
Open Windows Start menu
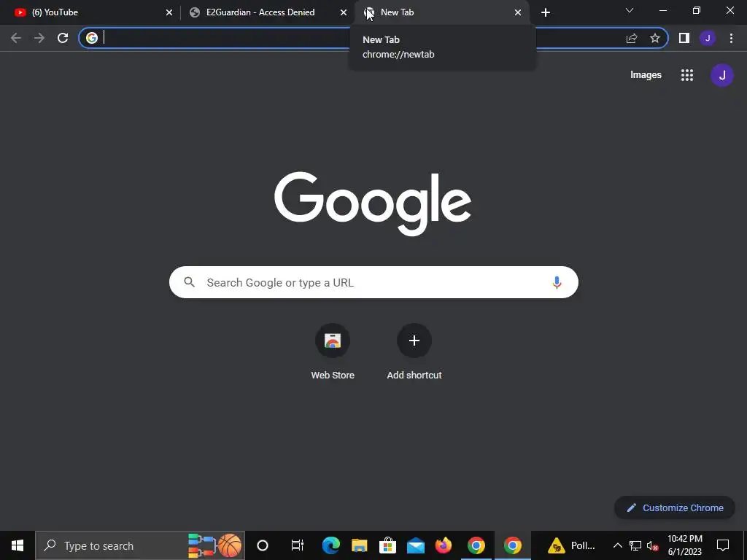[x=18, y=545]
